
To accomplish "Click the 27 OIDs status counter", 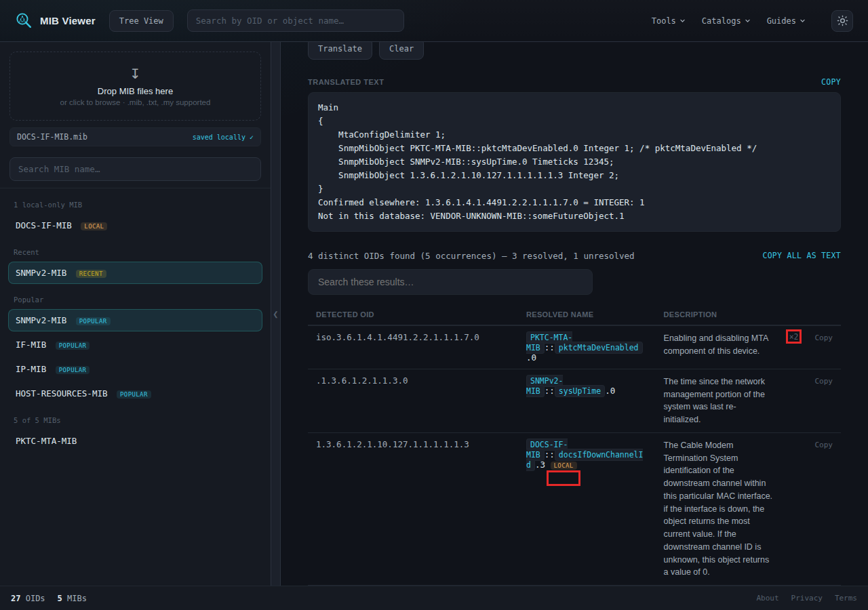I will (x=28, y=598).
